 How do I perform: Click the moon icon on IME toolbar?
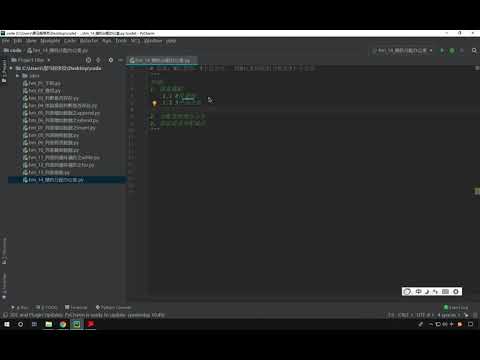click(427, 292)
